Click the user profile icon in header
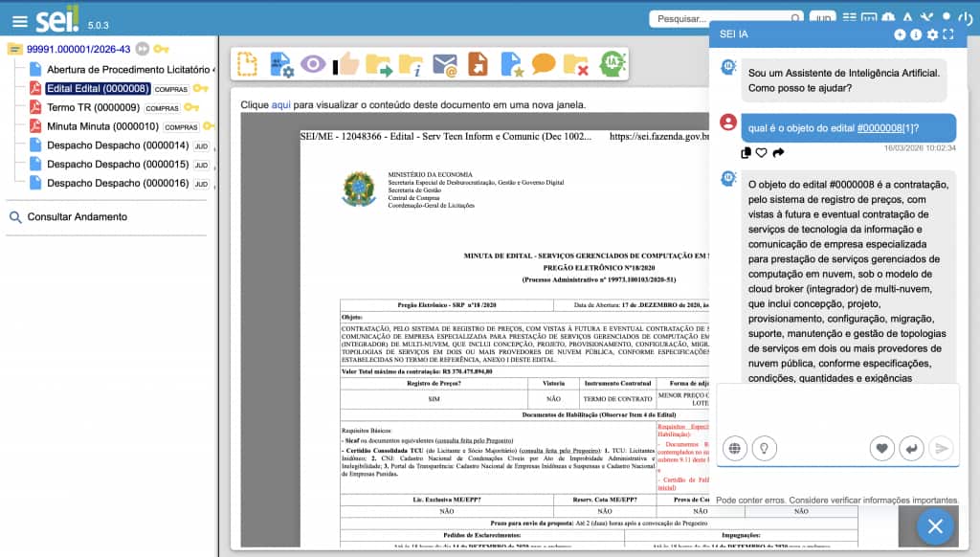This screenshot has height=557, width=980. pos(947,17)
